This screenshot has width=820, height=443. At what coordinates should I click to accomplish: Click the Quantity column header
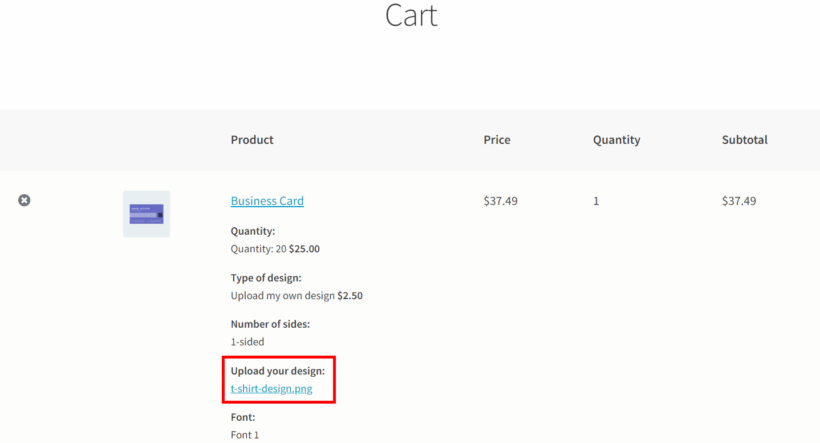click(617, 140)
